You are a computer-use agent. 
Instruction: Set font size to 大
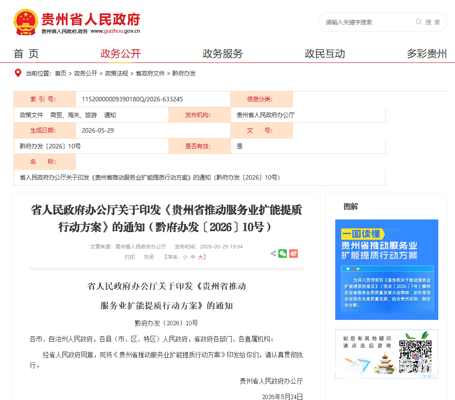point(201,257)
